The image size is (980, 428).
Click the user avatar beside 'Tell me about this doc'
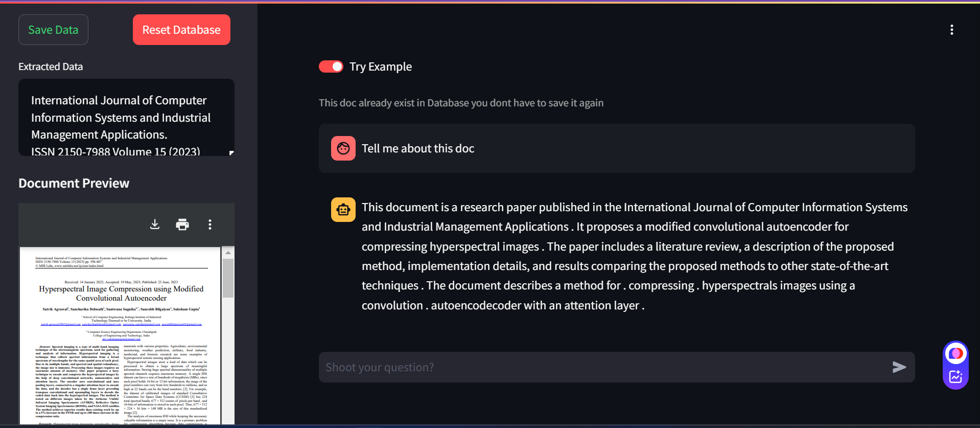click(343, 148)
